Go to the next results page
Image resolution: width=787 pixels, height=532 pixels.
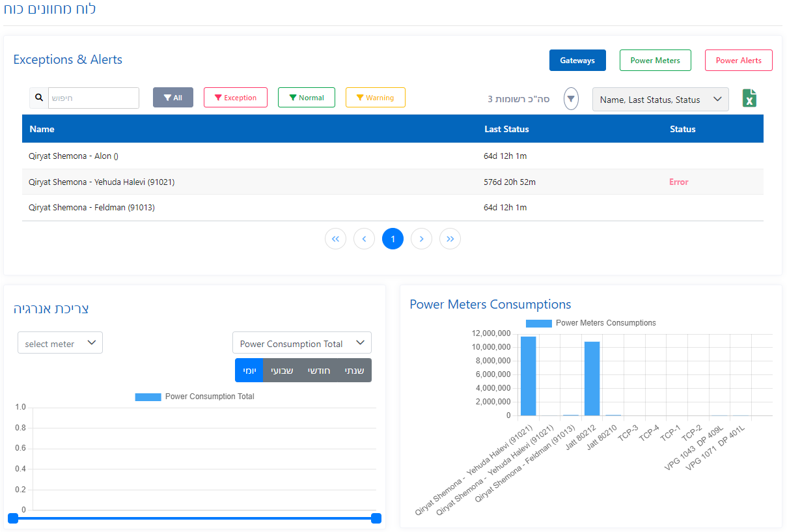click(421, 239)
